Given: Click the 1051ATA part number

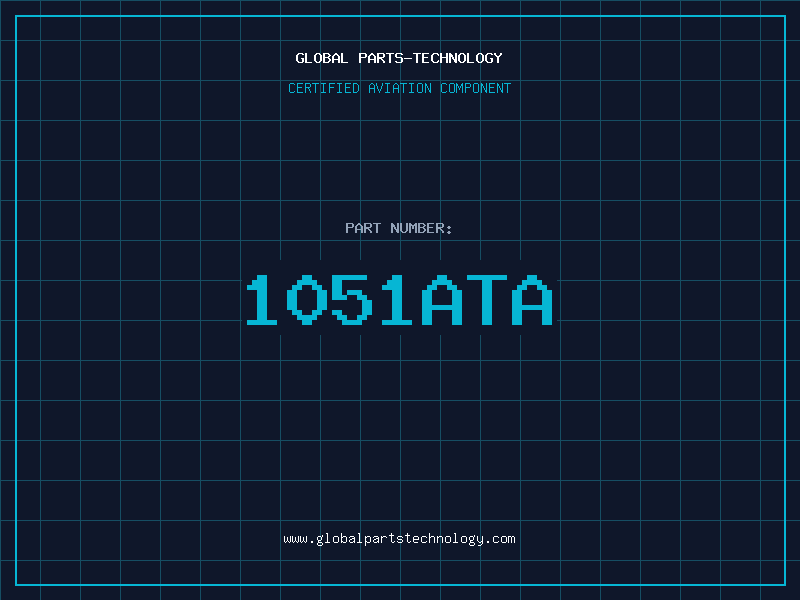Looking at the screenshot, I should (x=399, y=300).
